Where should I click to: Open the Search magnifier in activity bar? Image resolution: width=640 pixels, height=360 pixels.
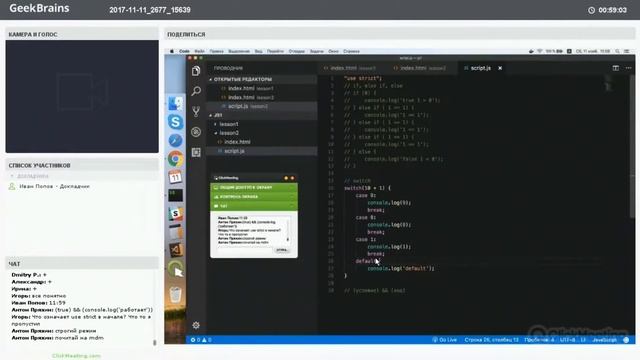[196, 91]
